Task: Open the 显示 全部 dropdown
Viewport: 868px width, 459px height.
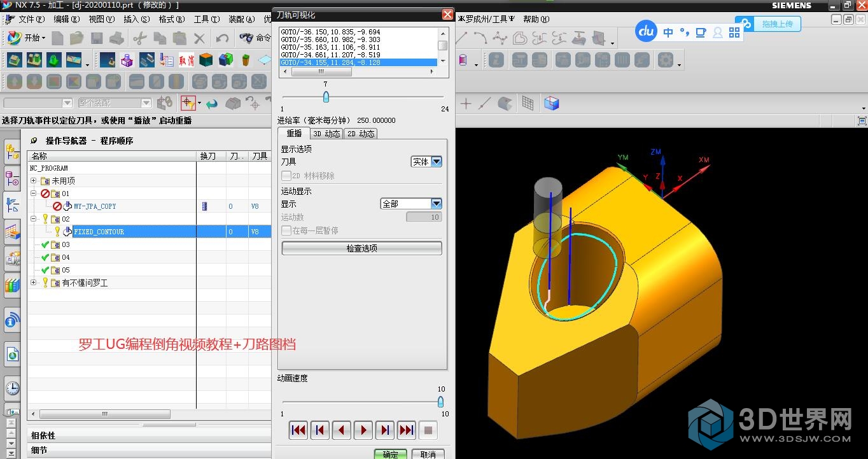Action: point(411,204)
